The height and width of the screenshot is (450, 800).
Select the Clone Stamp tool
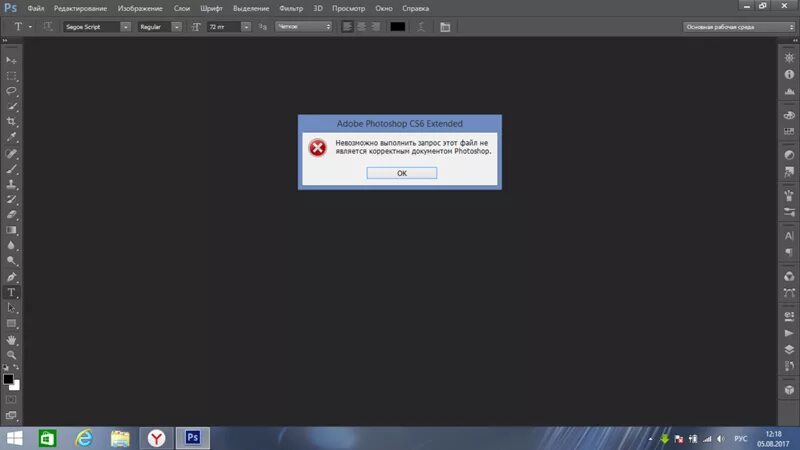click(x=11, y=184)
